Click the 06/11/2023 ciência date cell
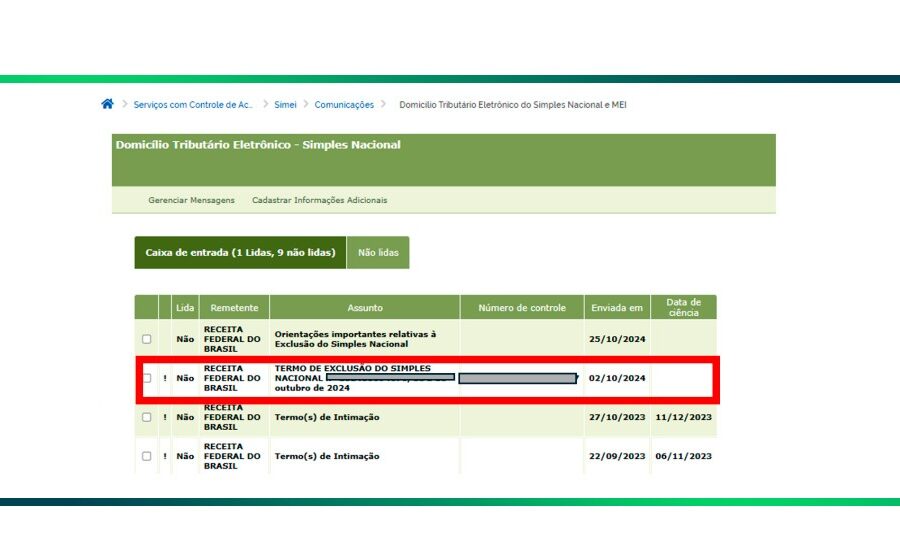 pyautogui.click(x=684, y=456)
